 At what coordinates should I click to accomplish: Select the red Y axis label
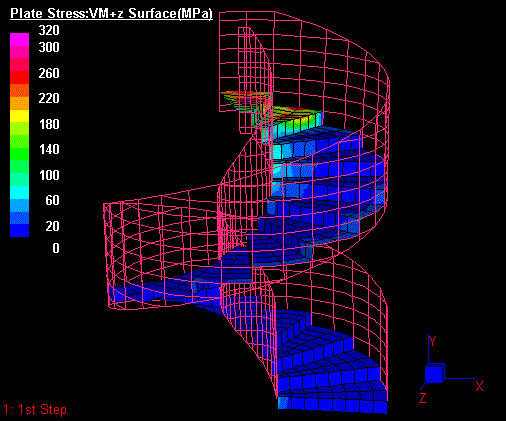click(432, 341)
